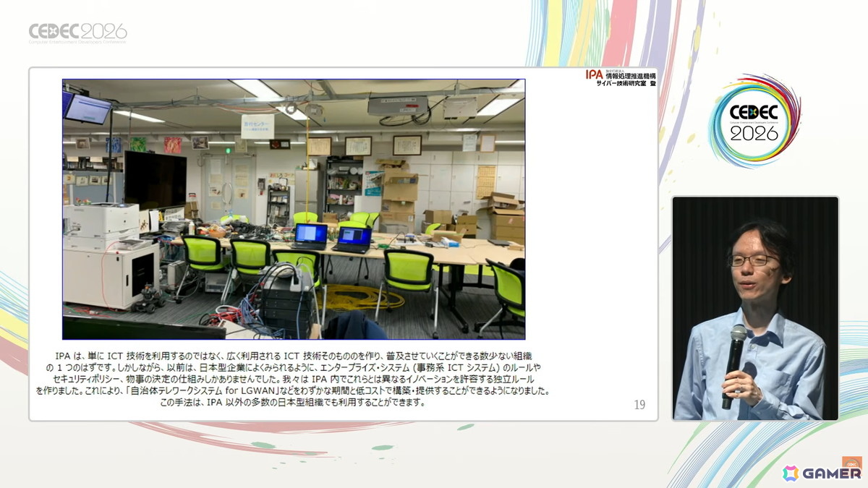
Task: Click the circular CEDEC 2026 logo
Action: [754, 121]
